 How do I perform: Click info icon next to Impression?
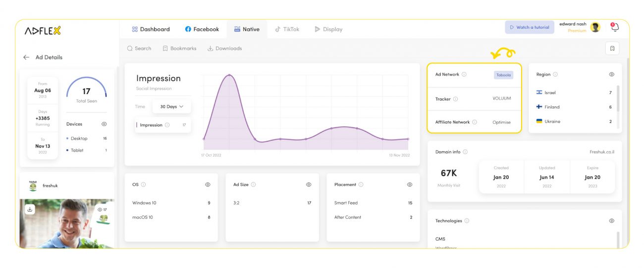(167, 125)
